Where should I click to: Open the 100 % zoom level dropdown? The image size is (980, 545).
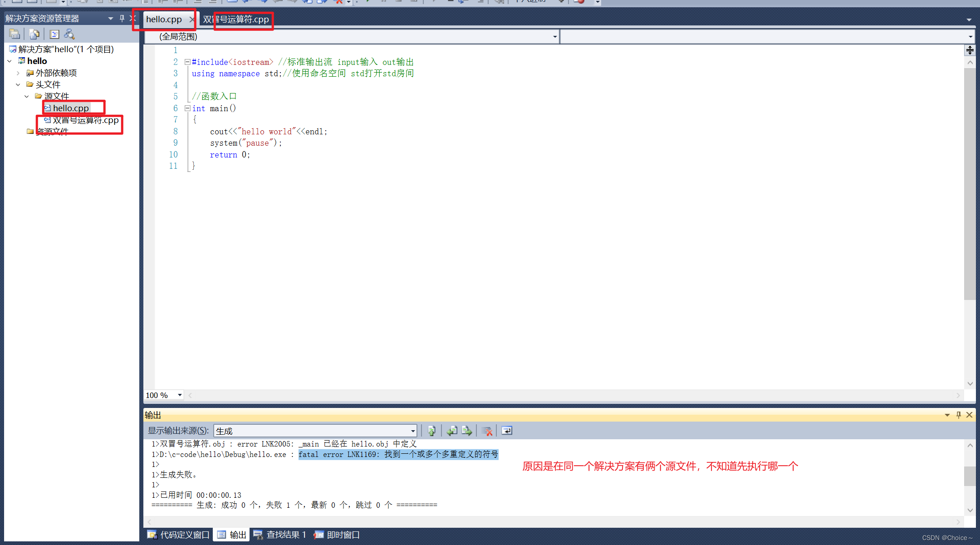pyautogui.click(x=180, y=395)
